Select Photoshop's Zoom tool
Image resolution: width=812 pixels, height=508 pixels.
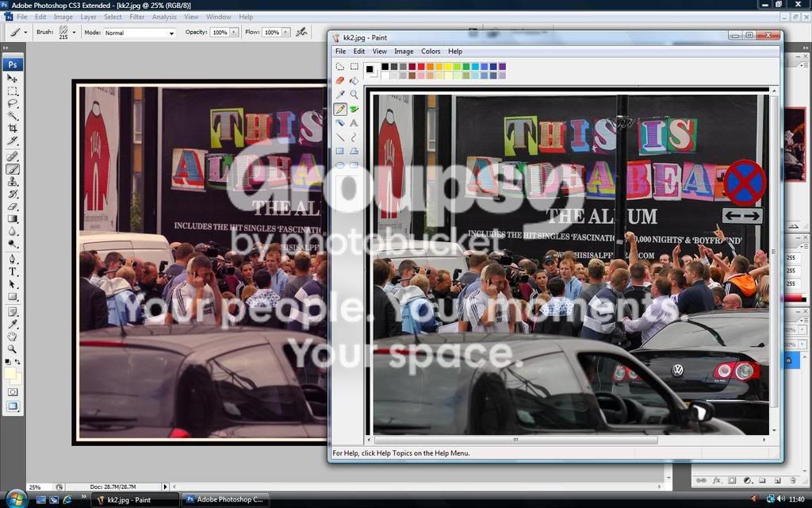tap(13, 349)
